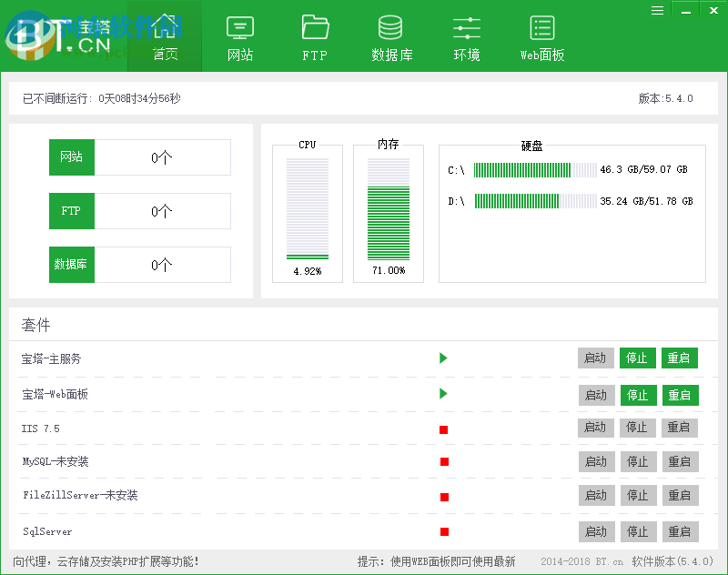Click the green 数据库 badge in summary panel
The width and height of the screenshot is (728, 575).
pyautogui.click(x=72, y=265)
